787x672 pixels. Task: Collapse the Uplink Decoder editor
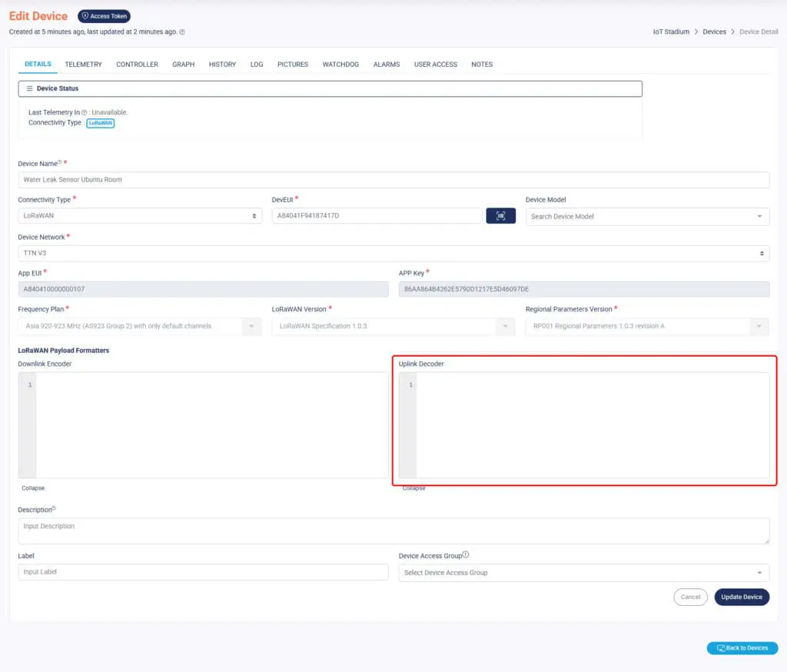pos(413,488)
